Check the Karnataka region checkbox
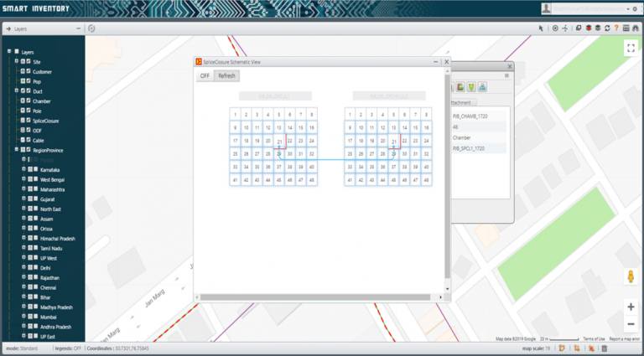 point(35,169)
